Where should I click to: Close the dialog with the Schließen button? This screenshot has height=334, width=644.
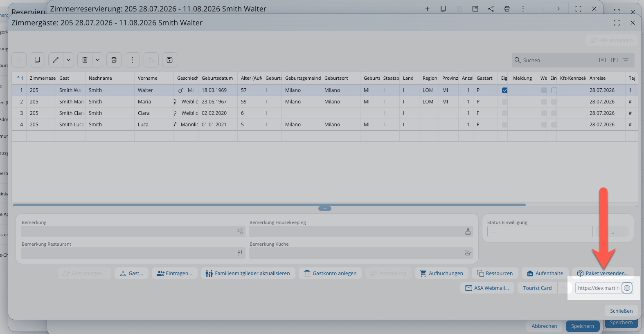621,311
